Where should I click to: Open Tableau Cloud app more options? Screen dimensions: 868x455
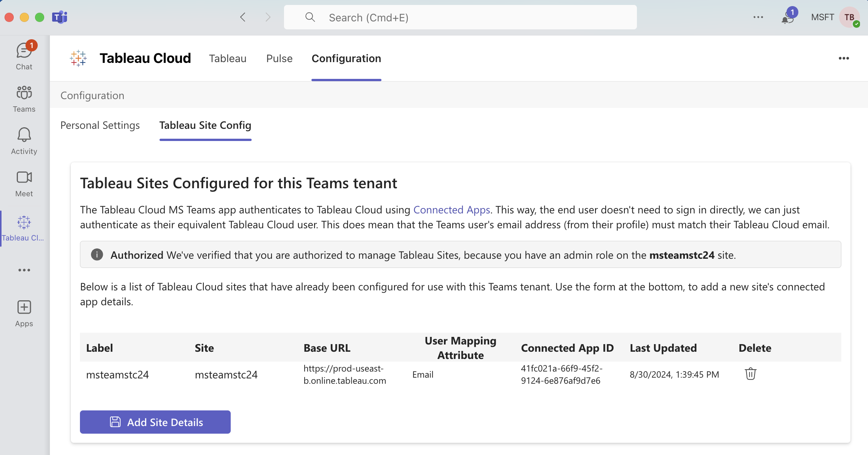click(x=844, y=58)
